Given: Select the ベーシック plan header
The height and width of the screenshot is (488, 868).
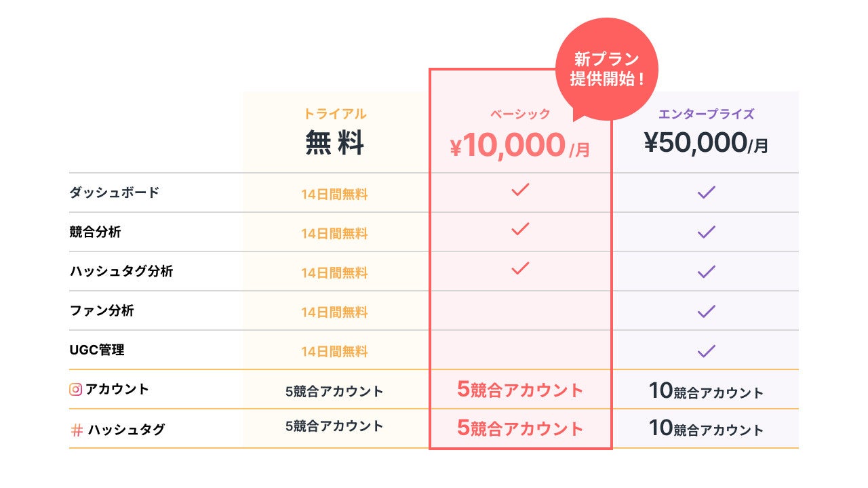Looking at the screenshot, I should click(x=520, y=115).
